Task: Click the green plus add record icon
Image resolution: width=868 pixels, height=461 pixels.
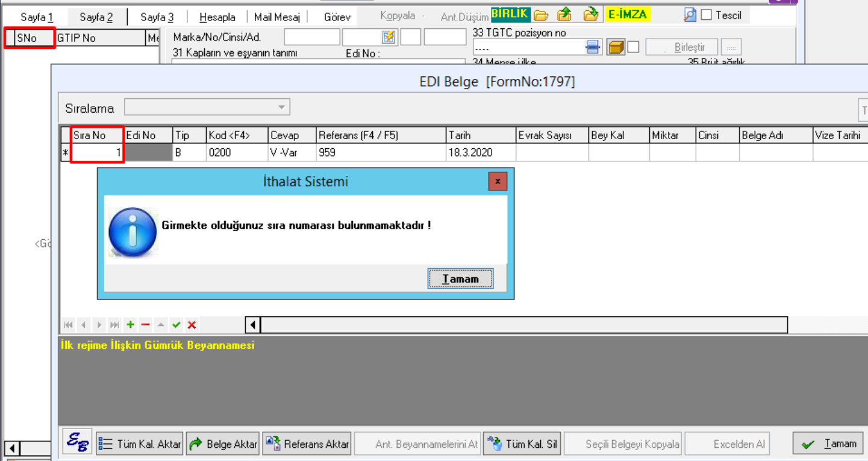Action: point(130,325)
